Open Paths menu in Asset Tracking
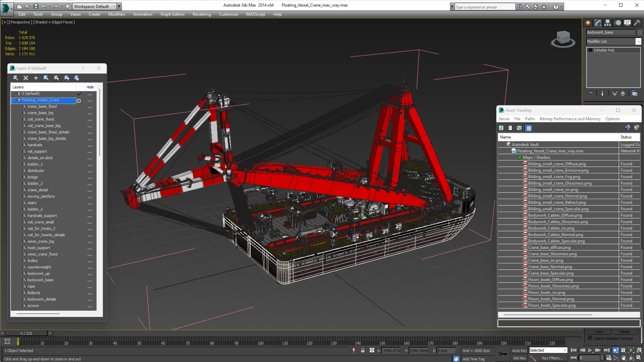 530,119
